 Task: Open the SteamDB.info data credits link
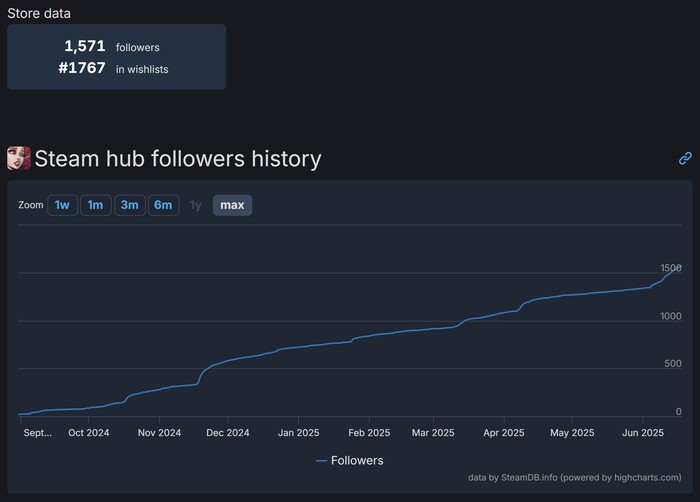tap(574, 477)
